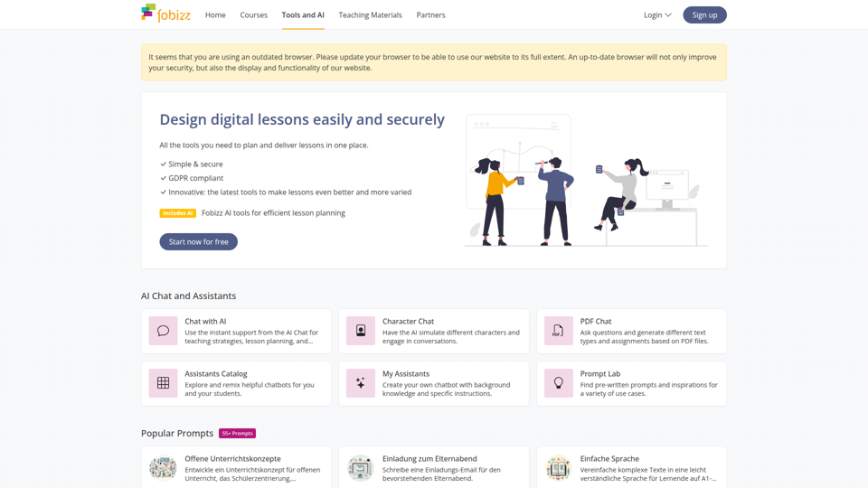Go to the Home menu item

pos(215,15)
